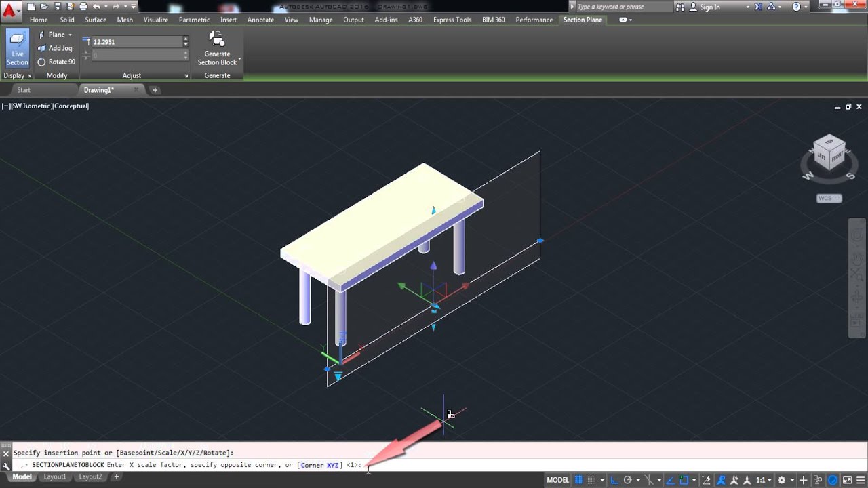
Task: Click the section offset field showing 12.2951
Action: [137, 42]
